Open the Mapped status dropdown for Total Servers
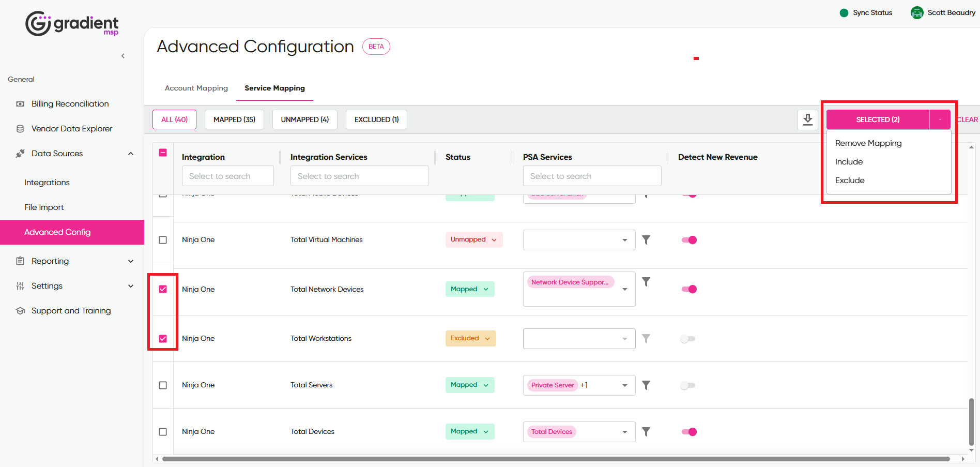Image resolution: width=980 pixels, height=467 pixels. pyautogui.click(x=470, y=385)
